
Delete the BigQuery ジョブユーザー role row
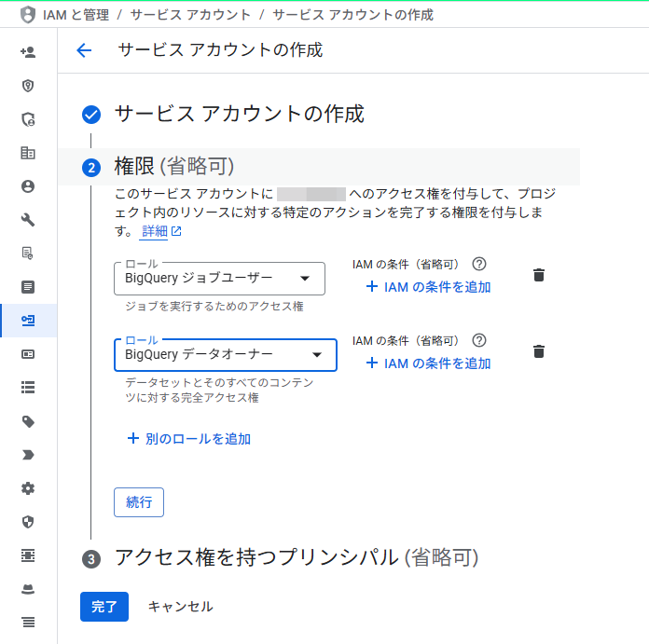click(538, 275)
